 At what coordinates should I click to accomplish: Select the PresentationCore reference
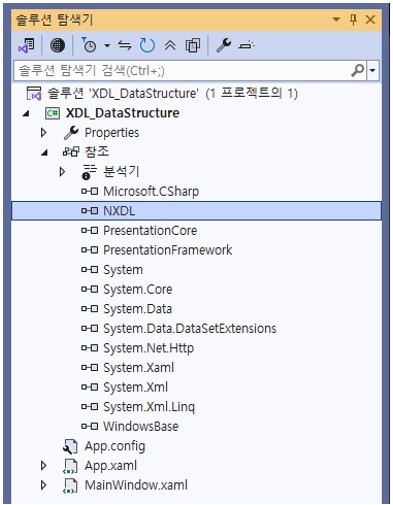click(150, 230)
